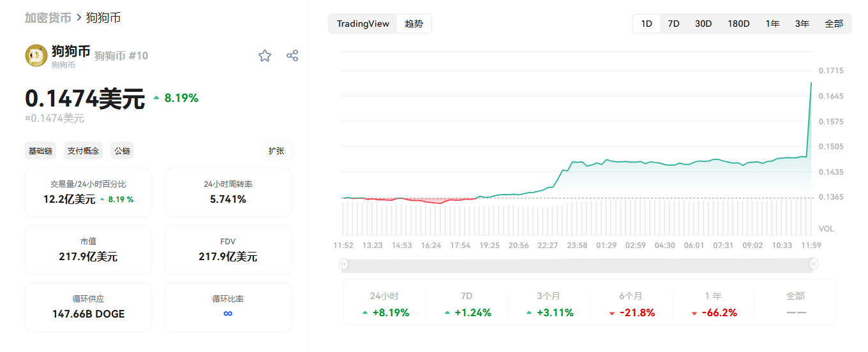Click the 公链 tag
Screen dimensions: 868x352
click(122, 151)
